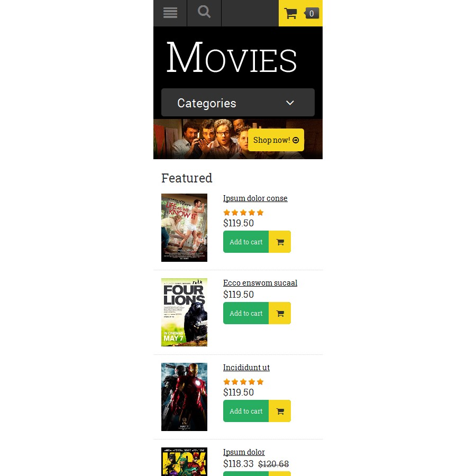Open the Ecco enswom sucaal link
This screenshot has height=476, width=476.
tap(260, 283)
